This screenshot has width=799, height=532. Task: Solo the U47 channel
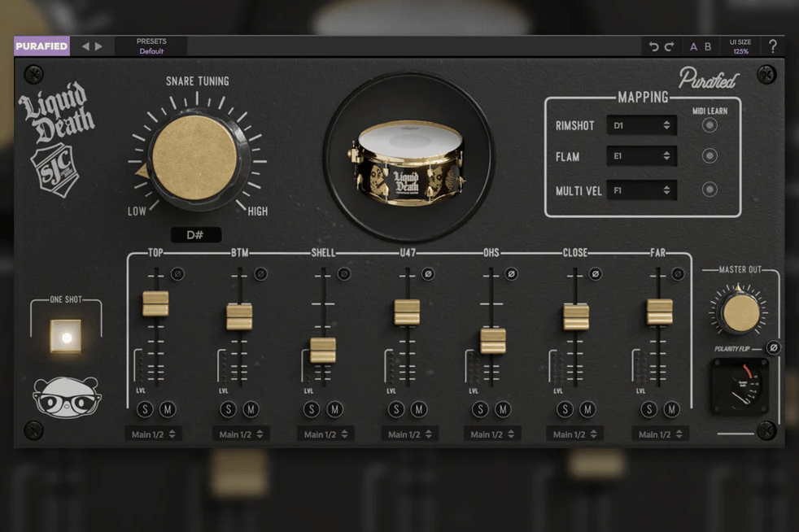(396, 409)
